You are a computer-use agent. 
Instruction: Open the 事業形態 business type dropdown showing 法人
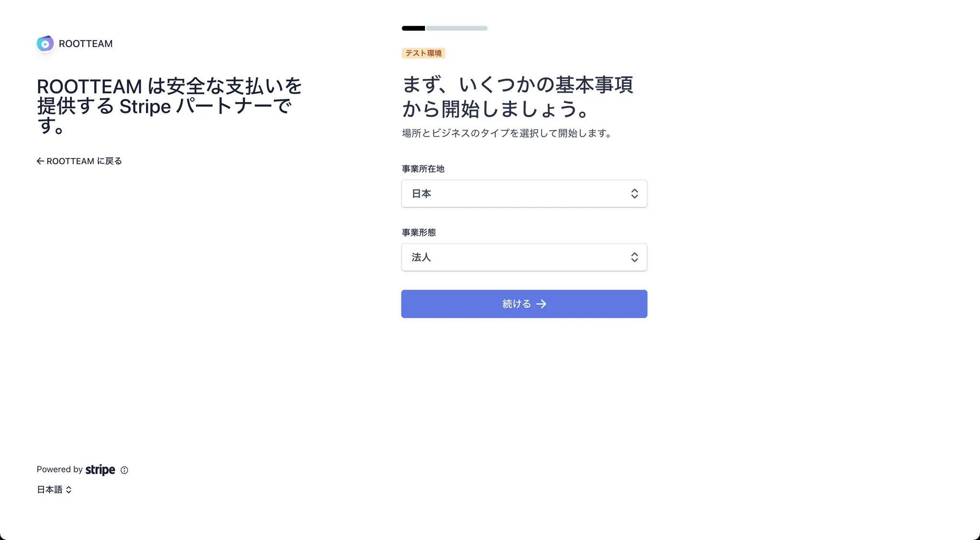pos(524,257)
